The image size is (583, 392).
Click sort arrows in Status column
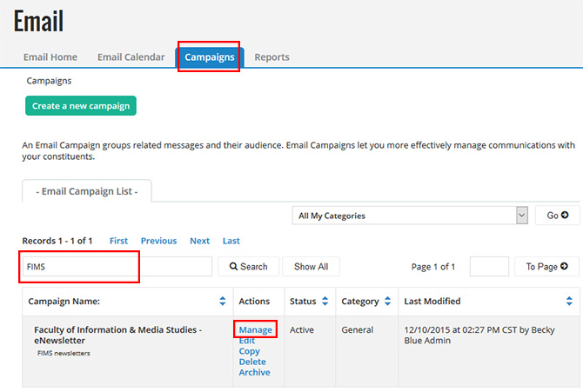coord(325,302)
